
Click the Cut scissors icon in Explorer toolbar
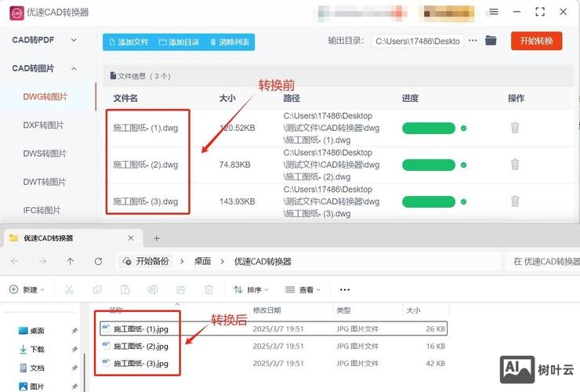(x=69, y=289)
